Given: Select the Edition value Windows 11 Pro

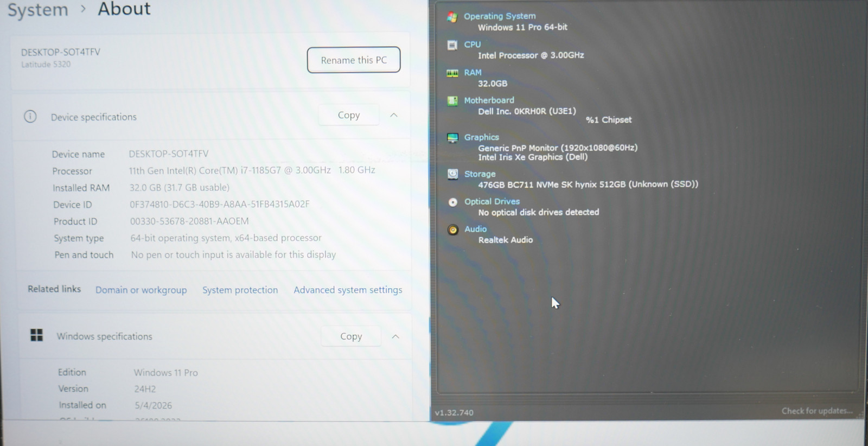Looking at the screenshot, I should [x=166, y=373].
